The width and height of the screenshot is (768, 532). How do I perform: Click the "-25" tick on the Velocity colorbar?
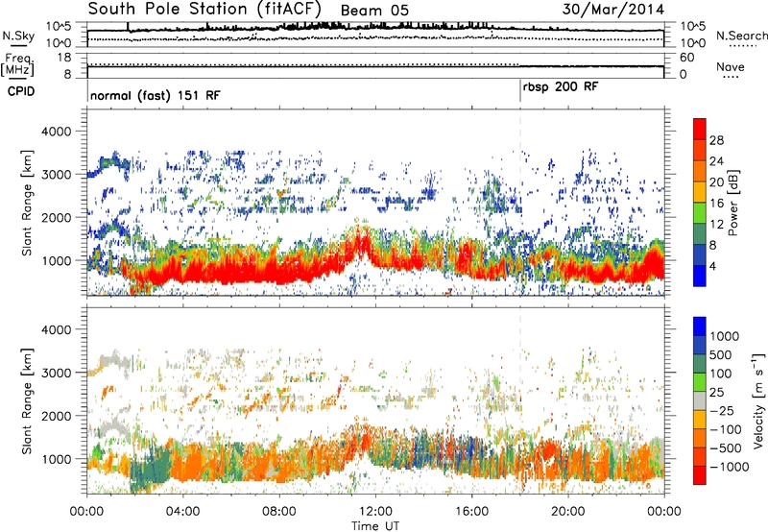point(721,410)
